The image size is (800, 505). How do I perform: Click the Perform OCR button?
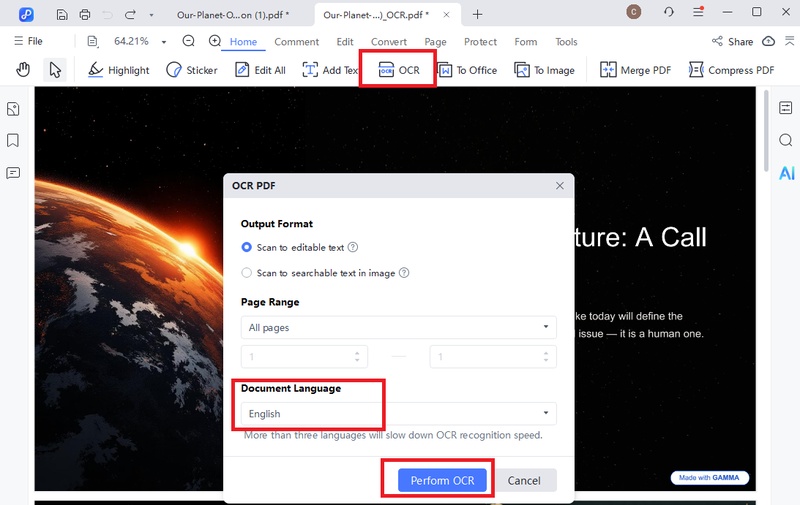pos(442,481)
